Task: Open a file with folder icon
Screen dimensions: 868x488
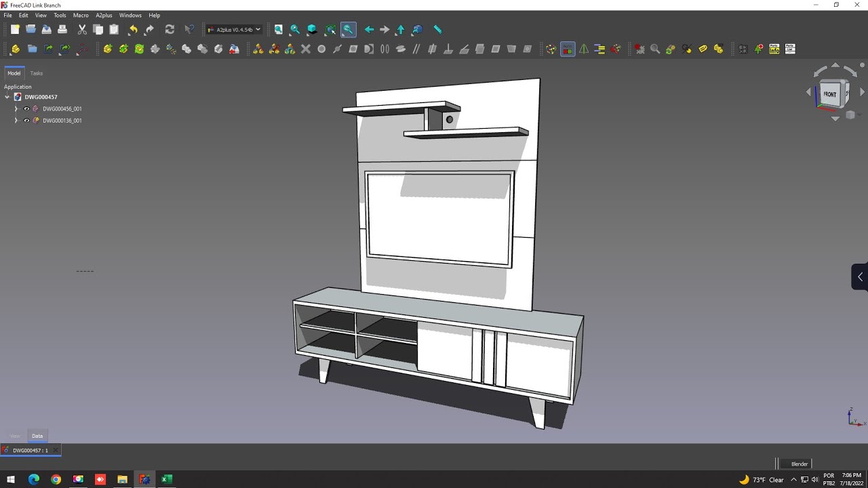Action: 31,29
